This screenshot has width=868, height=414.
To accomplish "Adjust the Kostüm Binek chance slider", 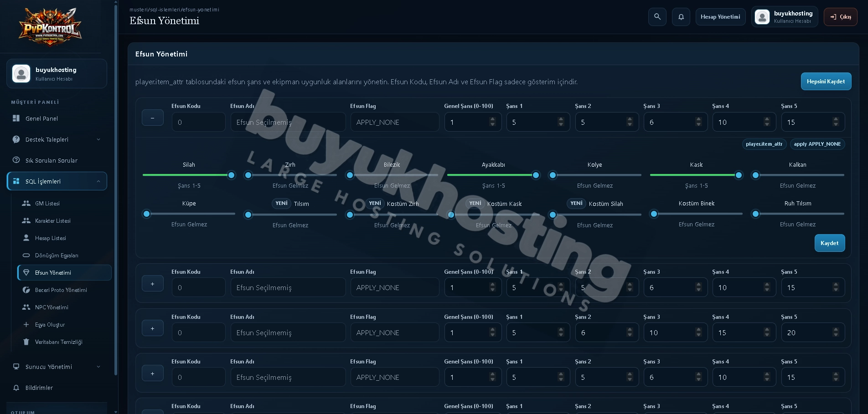I will point(696,214).
